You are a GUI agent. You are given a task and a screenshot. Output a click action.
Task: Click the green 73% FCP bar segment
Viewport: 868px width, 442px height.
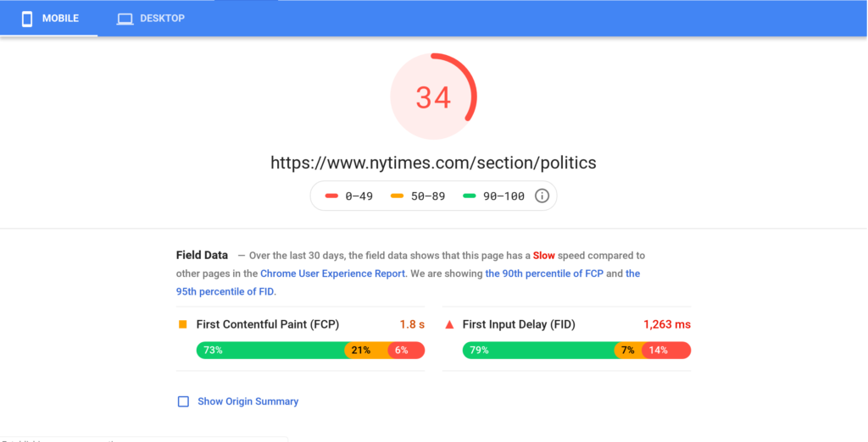270,350
